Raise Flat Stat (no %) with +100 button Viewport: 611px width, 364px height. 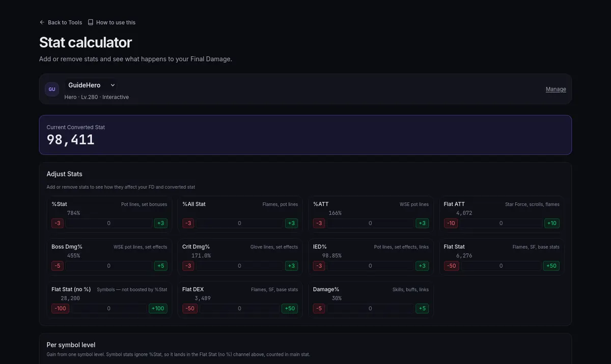point(158,309)
